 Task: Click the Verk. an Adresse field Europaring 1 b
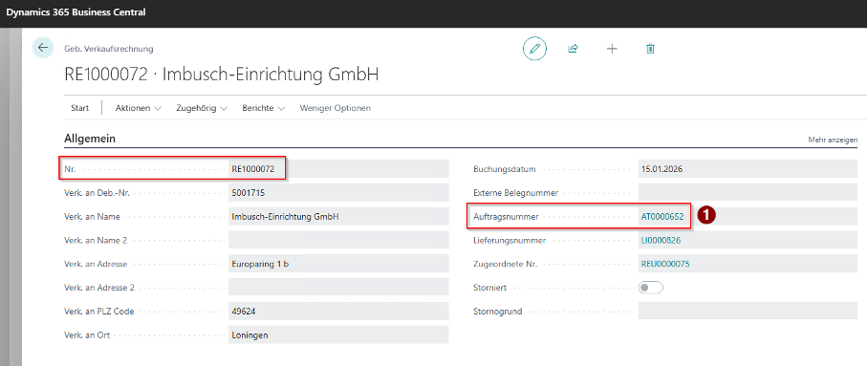(338, 264)
